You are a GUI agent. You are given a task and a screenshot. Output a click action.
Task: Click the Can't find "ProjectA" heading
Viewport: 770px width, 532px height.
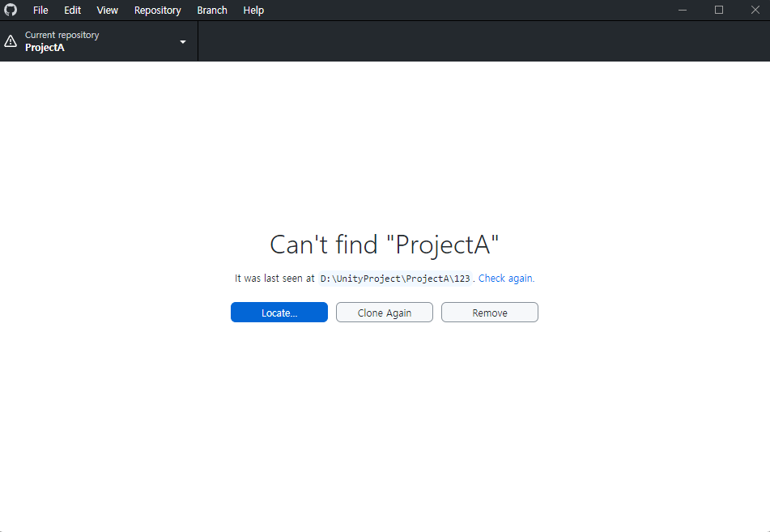pos(385,245)
